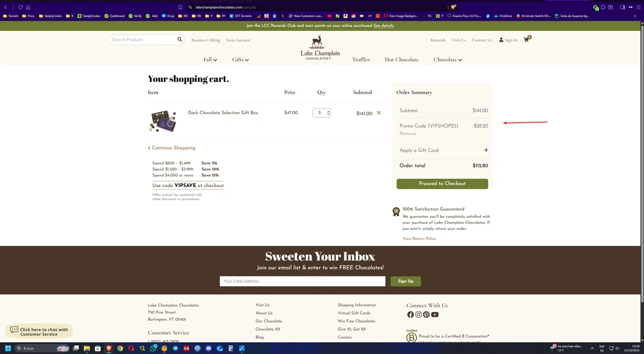This screenshot has width=644, height=354.
Task: Open File Explorer from taskbar
Action: (x=87, y=348)
